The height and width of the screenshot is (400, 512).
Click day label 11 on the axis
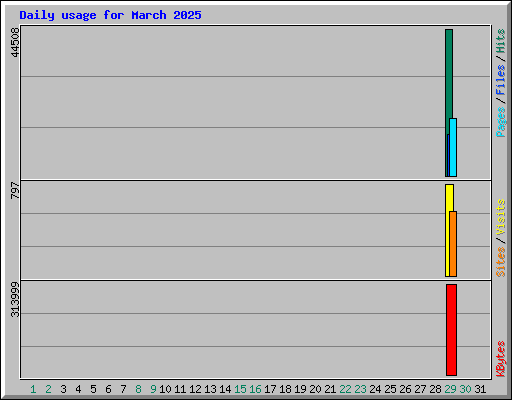180,389
